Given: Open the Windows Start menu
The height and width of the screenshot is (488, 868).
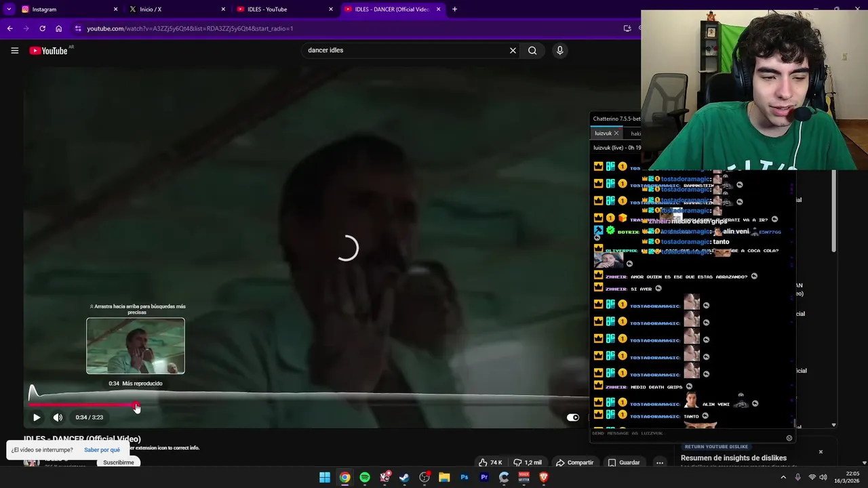Looking at the screenshot, I should [325, 477].
